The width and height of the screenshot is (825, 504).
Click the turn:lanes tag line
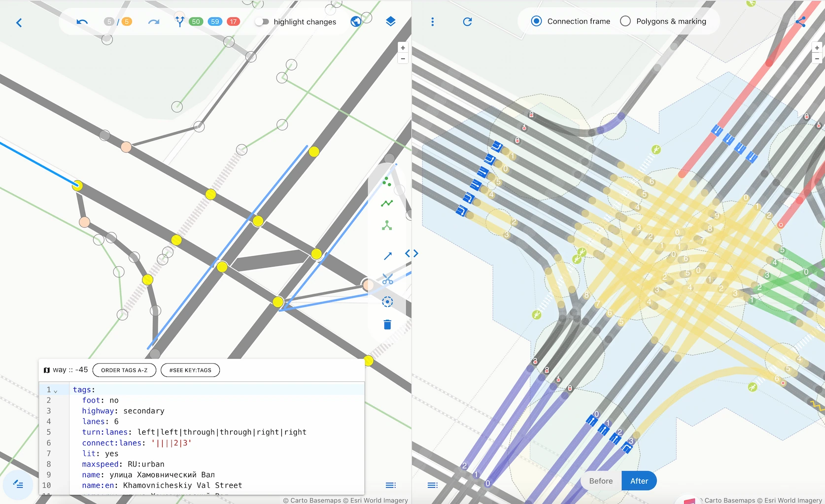(x=194, y=432)
